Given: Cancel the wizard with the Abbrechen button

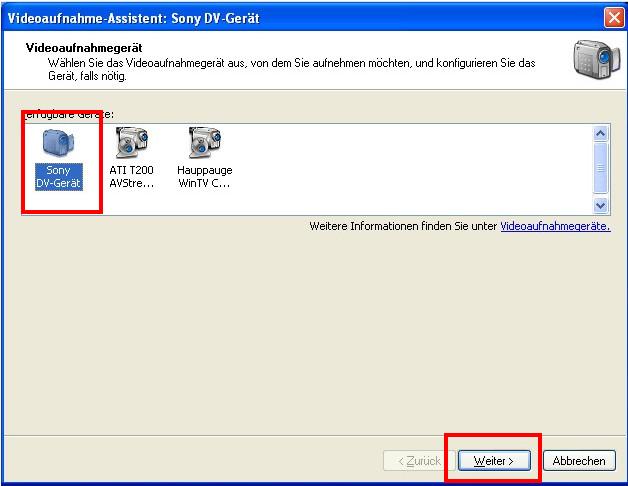Looking at the screenshot, I should point(578,461).
